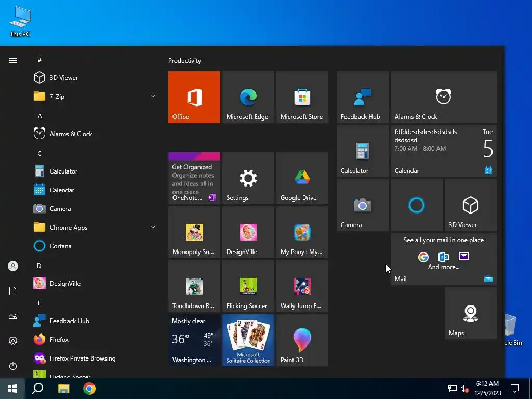Open the Mail tile
The image size is (532, 399).
click(444, 259)
